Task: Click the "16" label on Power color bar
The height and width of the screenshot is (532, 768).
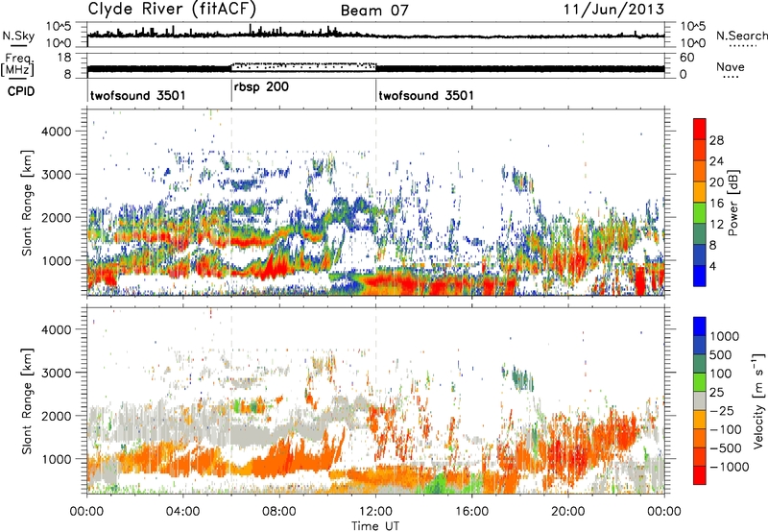Action: [716, 204]
